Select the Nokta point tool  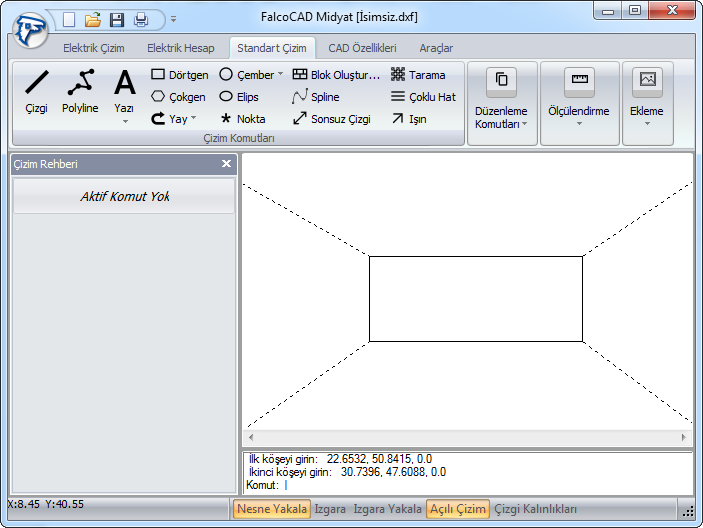coord(243,119)
